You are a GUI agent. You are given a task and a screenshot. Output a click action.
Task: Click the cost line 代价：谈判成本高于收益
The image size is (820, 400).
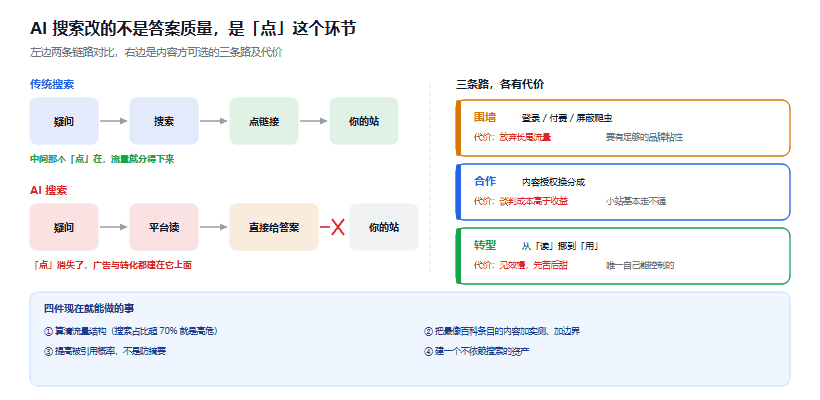(521, 201)
